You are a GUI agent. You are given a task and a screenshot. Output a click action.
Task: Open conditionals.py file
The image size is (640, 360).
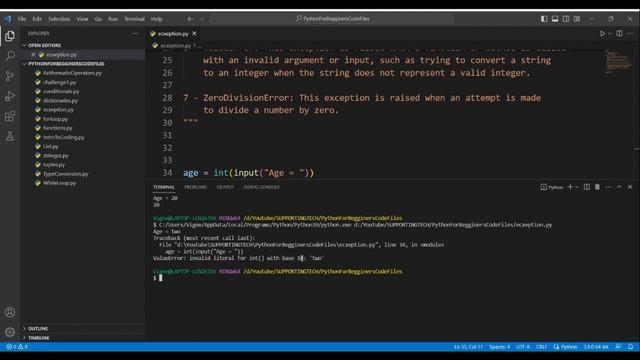pyautogui.click(x=61, y=91)
